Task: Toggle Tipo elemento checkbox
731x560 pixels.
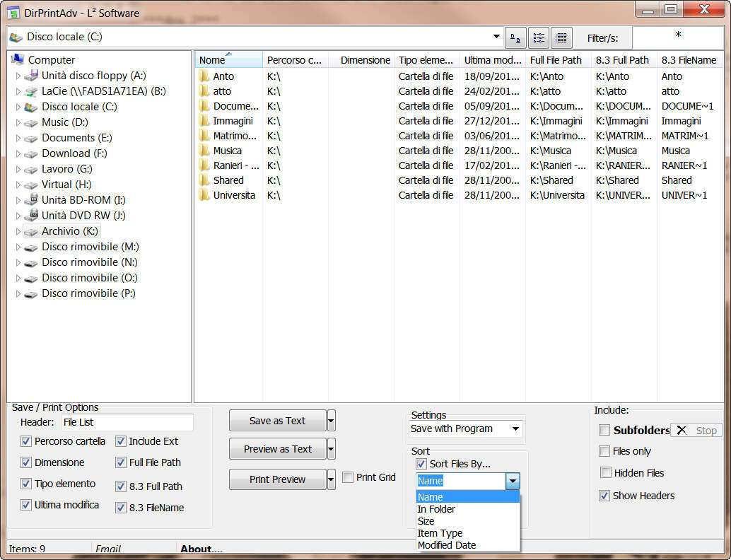Action: [x=26, y=484]
